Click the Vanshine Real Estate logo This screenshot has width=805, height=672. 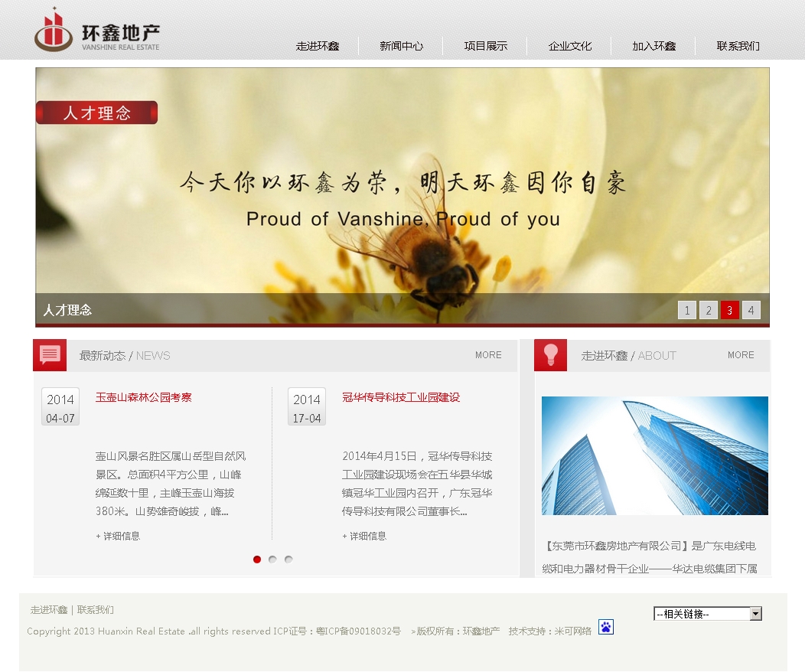[x=96, y=31]
